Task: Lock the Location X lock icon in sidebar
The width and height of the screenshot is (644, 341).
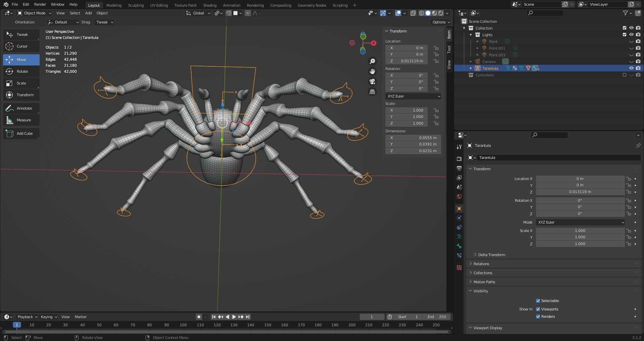Action: tap(436, 48)
